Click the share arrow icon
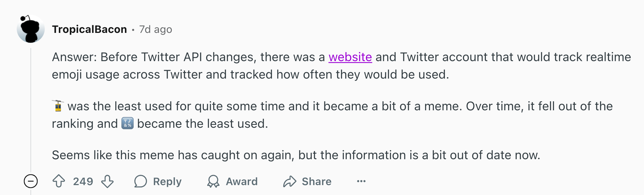Screen dimensions: 644x195 (290, 181)
